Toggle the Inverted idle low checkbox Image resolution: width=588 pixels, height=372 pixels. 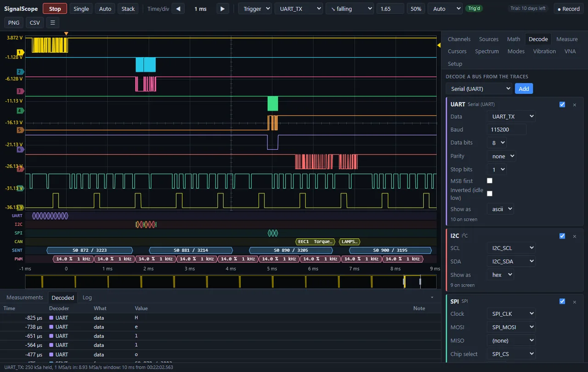[490, 194]
